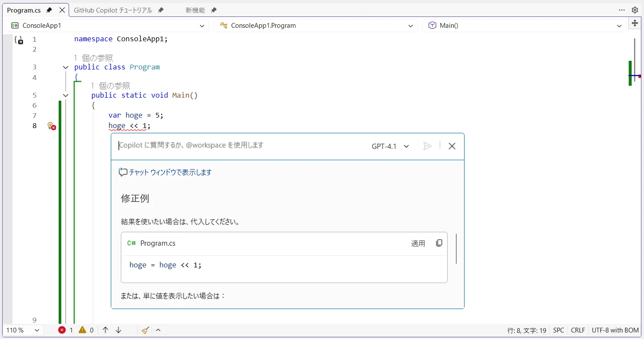Image resolution: width=644 pixels, height=339 pixels.
Task: Open the GPT-4.1 model dropdown
Action: [390, 146]
